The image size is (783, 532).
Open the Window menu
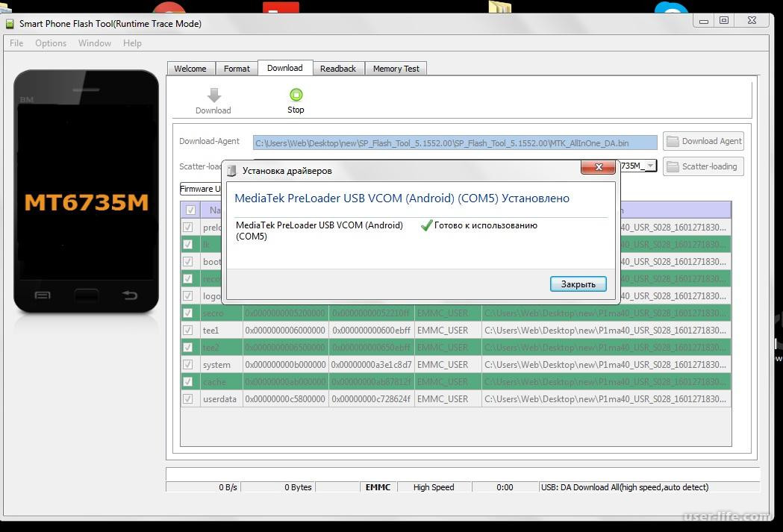[x=94, y=43]
